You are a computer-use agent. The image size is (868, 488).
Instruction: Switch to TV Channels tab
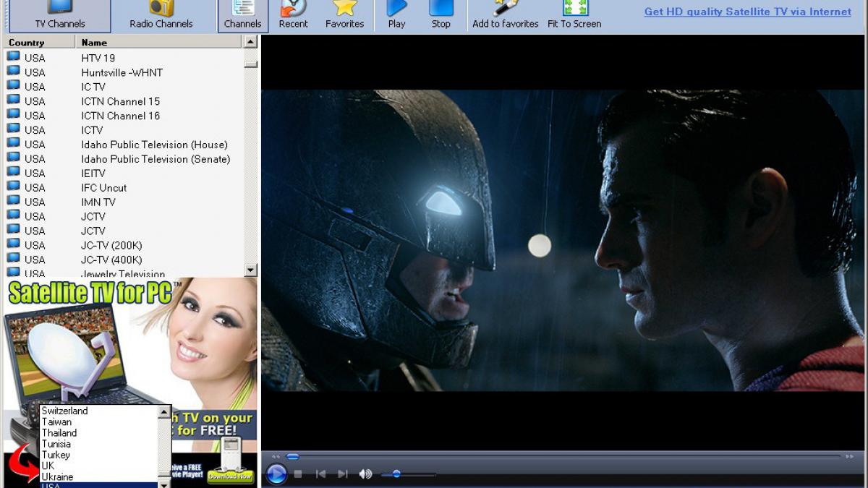[x=60, y=16]
